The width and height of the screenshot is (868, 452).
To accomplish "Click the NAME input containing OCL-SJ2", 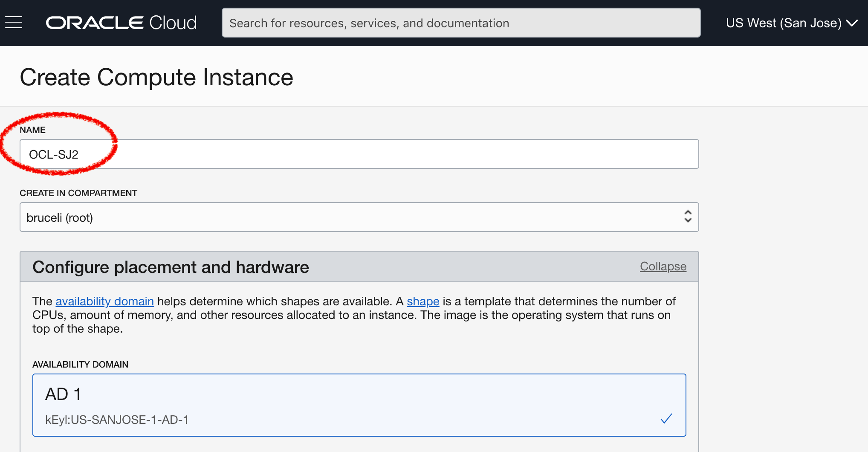I will pyautogui.click(x=359, y=154).
